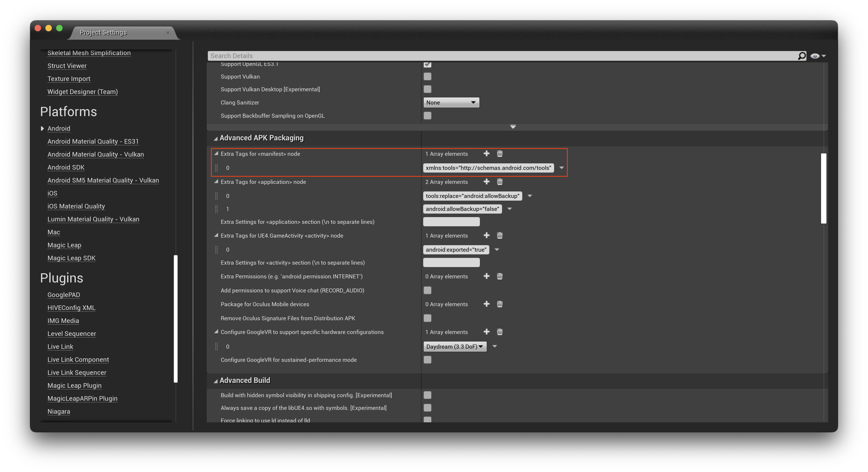
Task: Expand the Android platform tree item
Action: tap(42, 129)
